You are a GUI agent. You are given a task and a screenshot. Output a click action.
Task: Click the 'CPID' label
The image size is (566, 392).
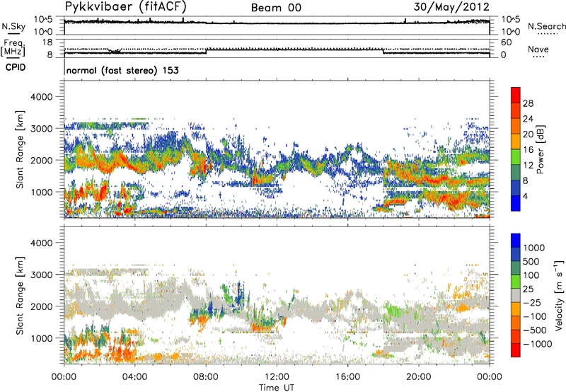coord(16,67)
